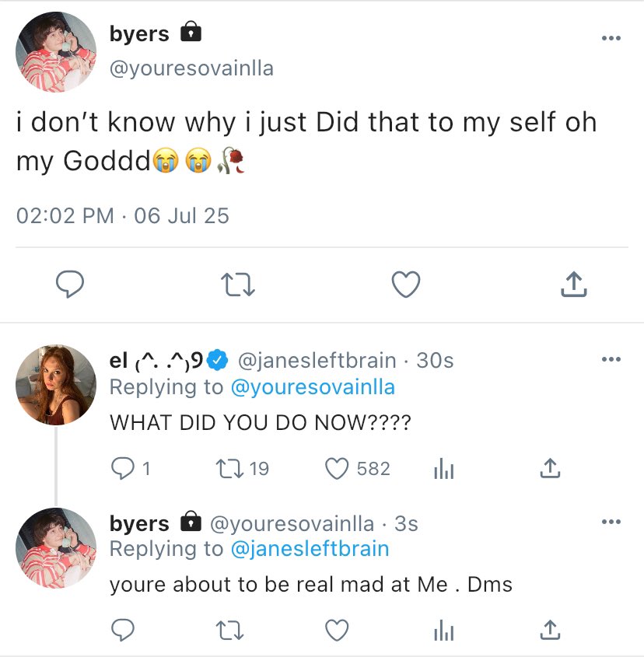View analytics for el's reply
This screenshot has height=657, width=644.
[x=442, y=468]
